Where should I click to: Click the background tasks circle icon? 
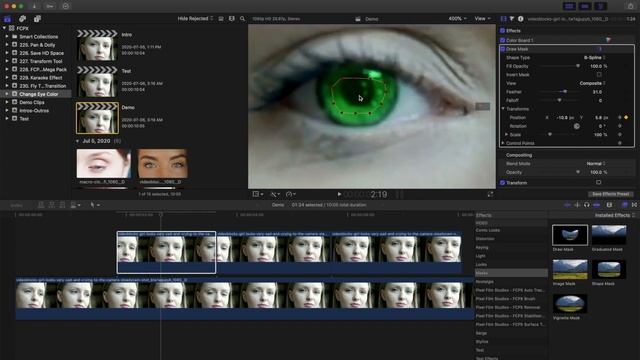click(66, 6)
